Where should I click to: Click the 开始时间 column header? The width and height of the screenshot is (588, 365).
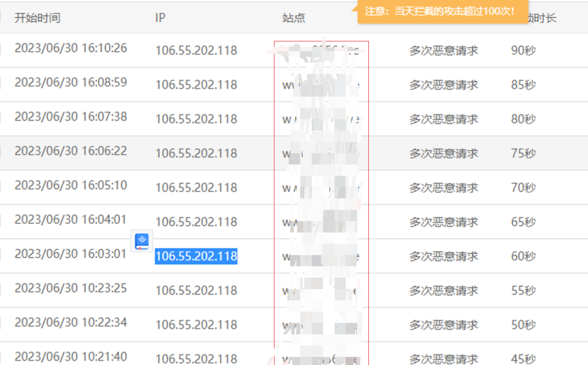tap(37, 18)
